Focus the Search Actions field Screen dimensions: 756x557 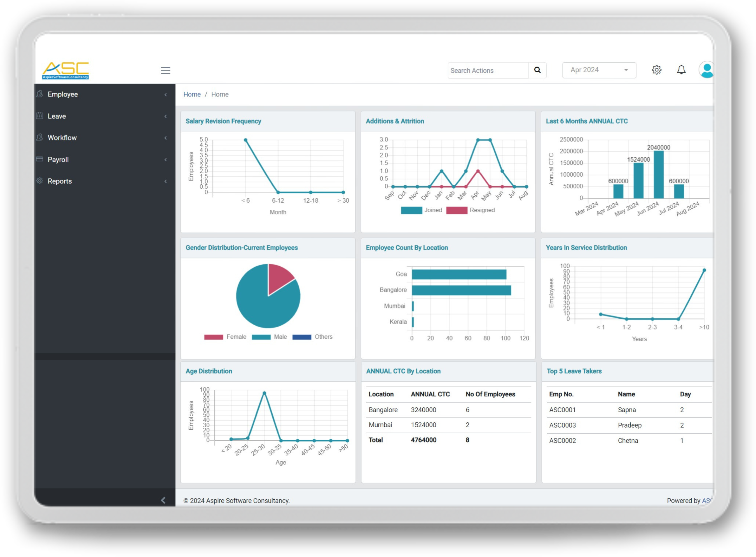click(x=488, y=70)
